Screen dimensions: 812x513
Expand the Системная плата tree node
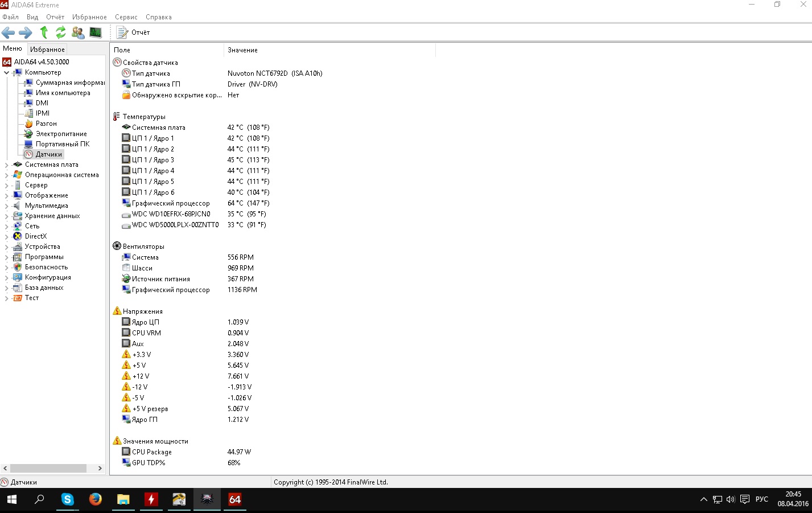coord(6,165)
